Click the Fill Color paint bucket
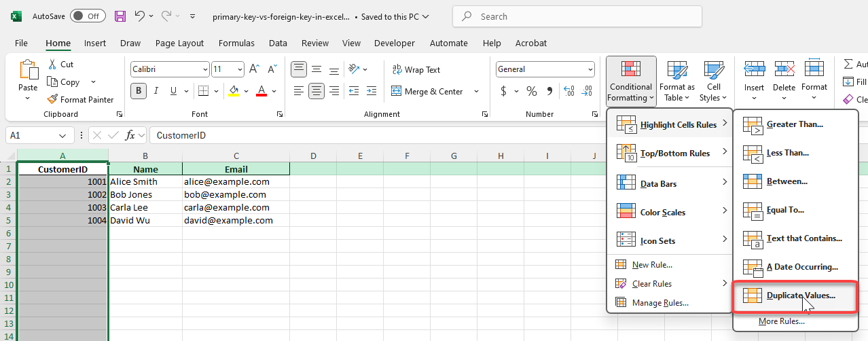 tap(234, 91)
